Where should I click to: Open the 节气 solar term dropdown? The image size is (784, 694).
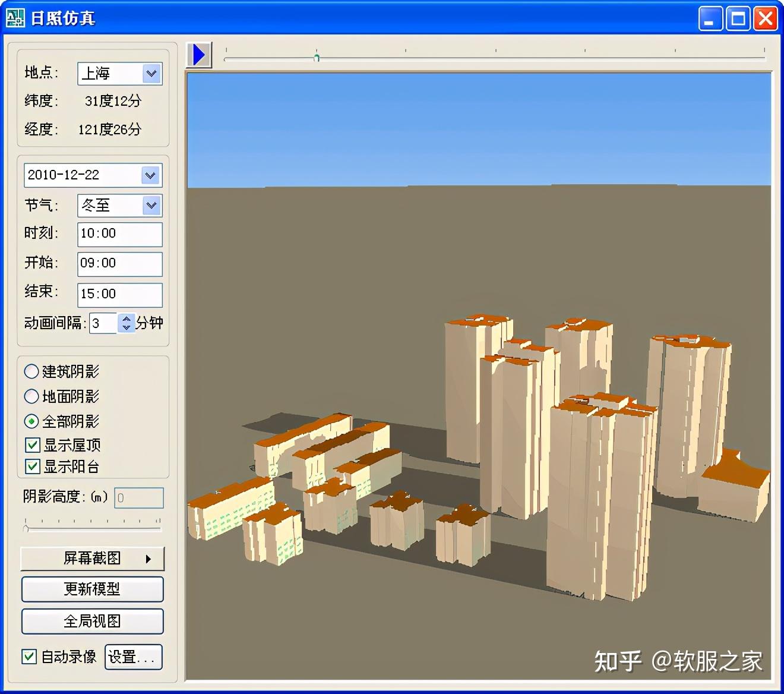[151, 206]
